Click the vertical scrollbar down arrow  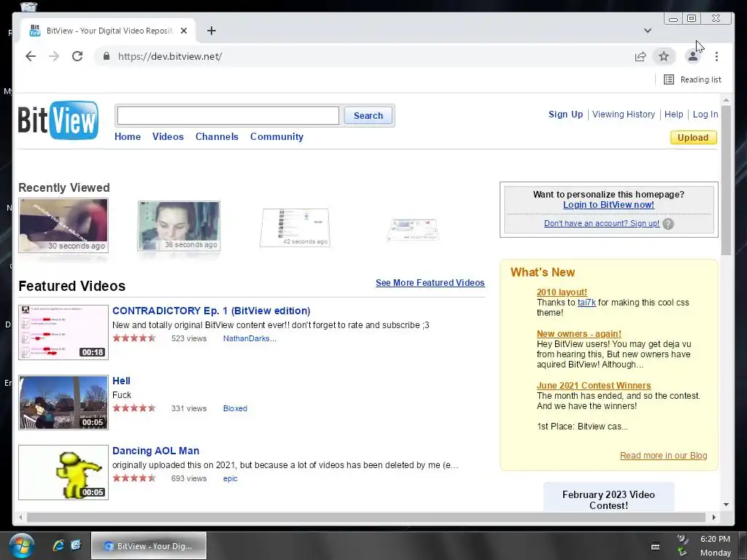[x=726, y=505]
